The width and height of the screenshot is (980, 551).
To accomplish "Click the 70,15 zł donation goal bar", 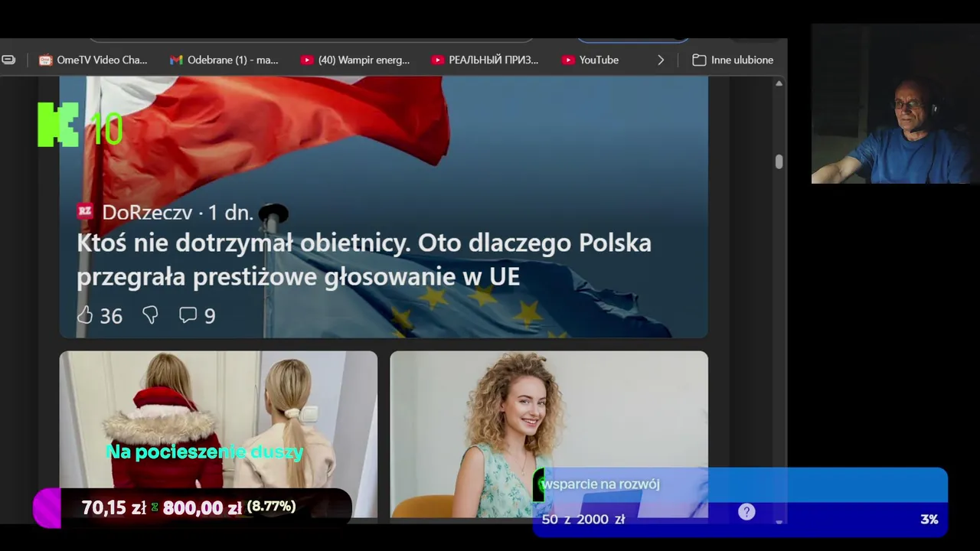I will point(192,507).
